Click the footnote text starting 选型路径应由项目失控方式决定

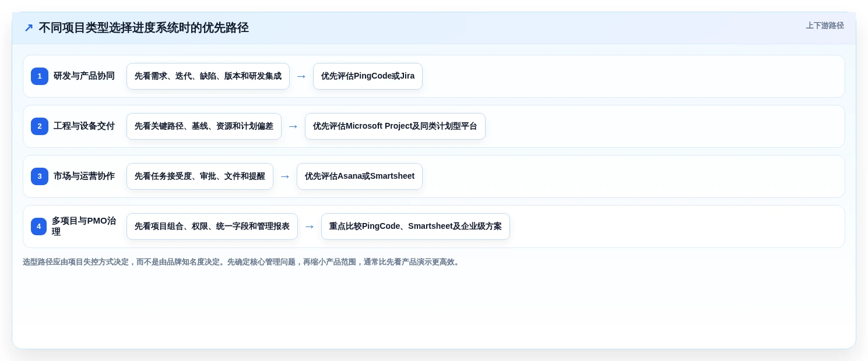242,262
